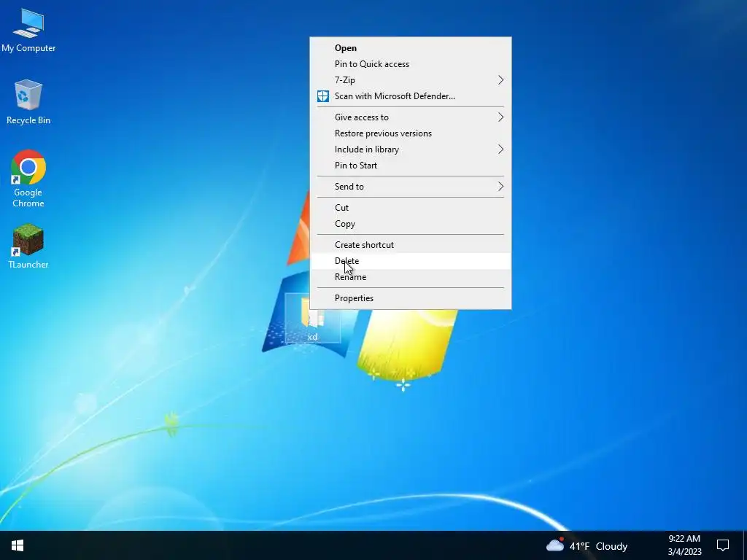This screenshot has height=560, width=747.
Task: Choose Scan with Microsoft Defender
Action: click(x=411, y=96)
